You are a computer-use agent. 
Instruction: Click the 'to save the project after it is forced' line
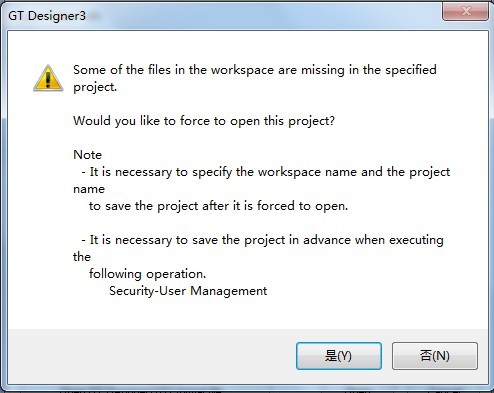(218, 206)
